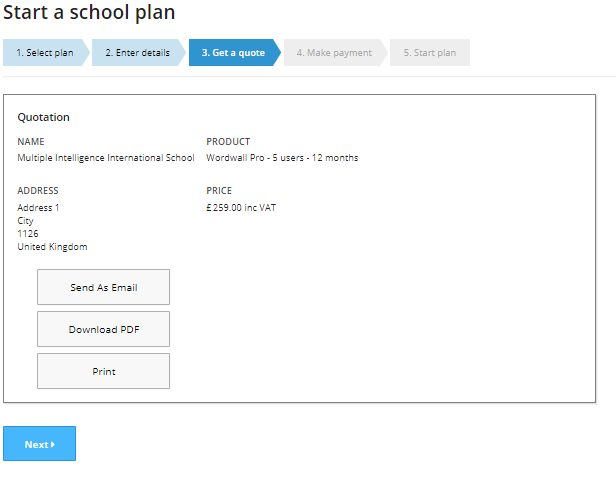Click the Quotation heading
The height and width of the screenshot is (482, 616).
(44, 117)
